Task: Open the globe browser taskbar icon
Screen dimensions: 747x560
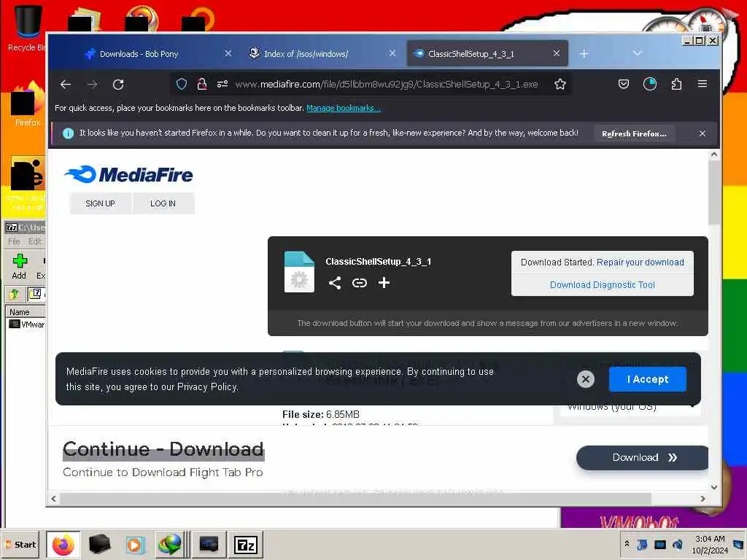Action: point(171,545)
